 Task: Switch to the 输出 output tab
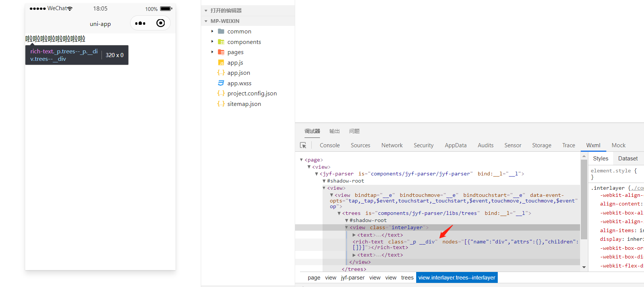click(335, 131)
